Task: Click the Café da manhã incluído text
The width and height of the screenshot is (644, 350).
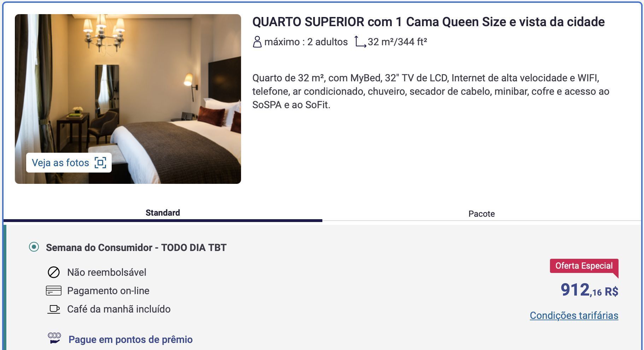Action: click(x=119, y=309)
